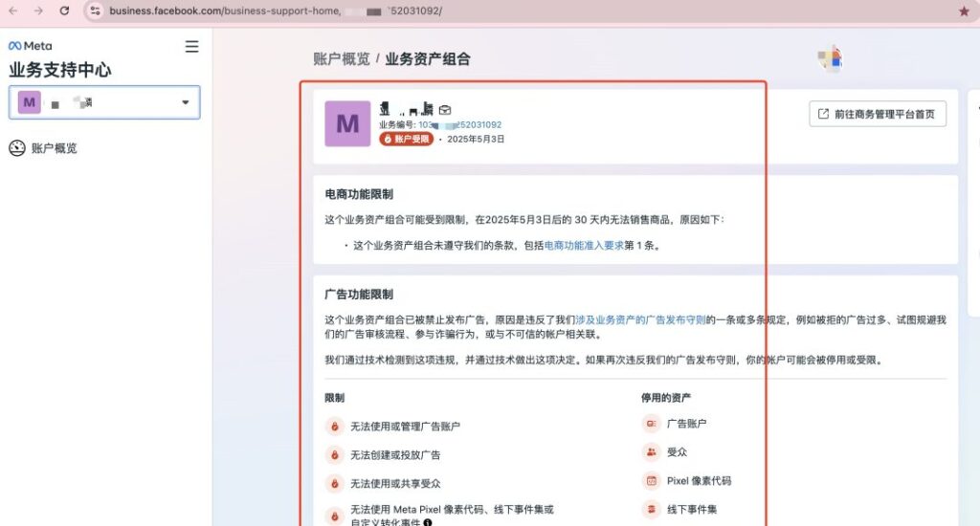The width and height of the screenshot is (980, 526).
Task: Open the business account selector dropdown
Action: click(104, 102)
